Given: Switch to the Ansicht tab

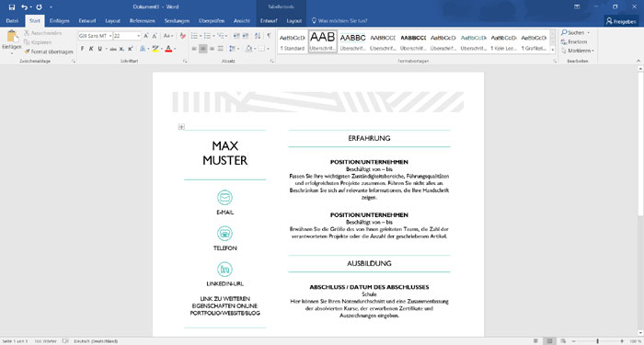Looking at the screenshot, I should tap(241, 20).
